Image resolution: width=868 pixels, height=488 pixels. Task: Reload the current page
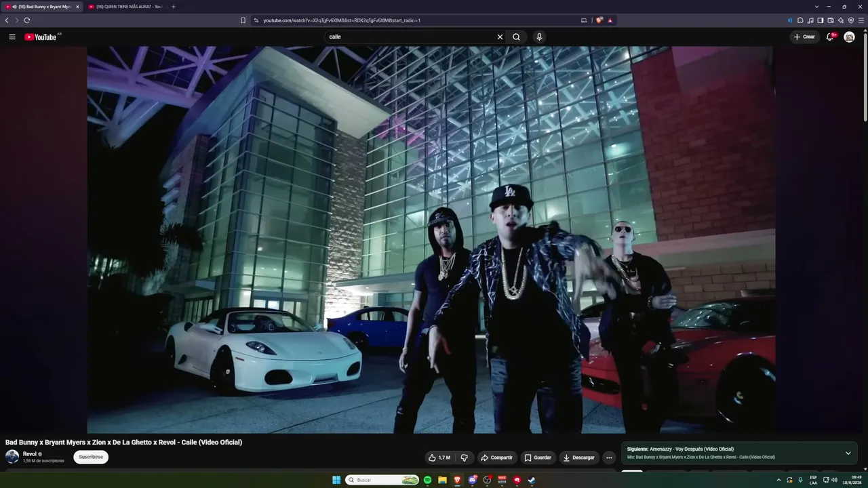click(x=27, y=20)
